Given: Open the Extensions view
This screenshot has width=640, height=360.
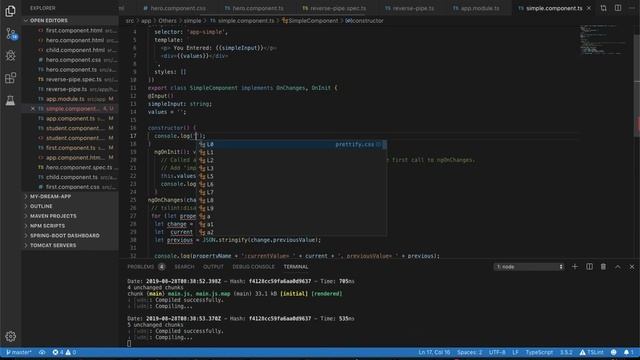Looking at the screenshot, I should (x=10, y=78).
